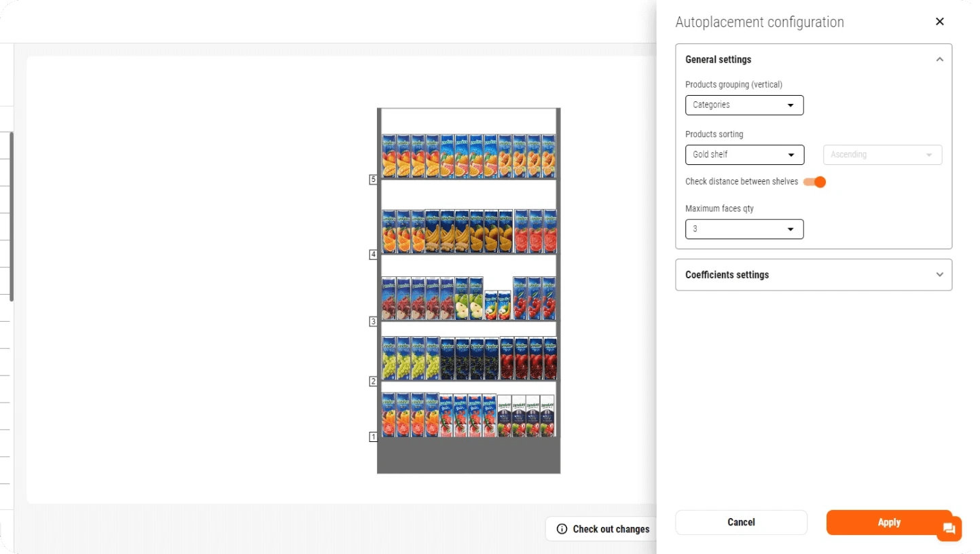Click the Cancel button
This screenshot has height=554, width=980.
(741, 522)
